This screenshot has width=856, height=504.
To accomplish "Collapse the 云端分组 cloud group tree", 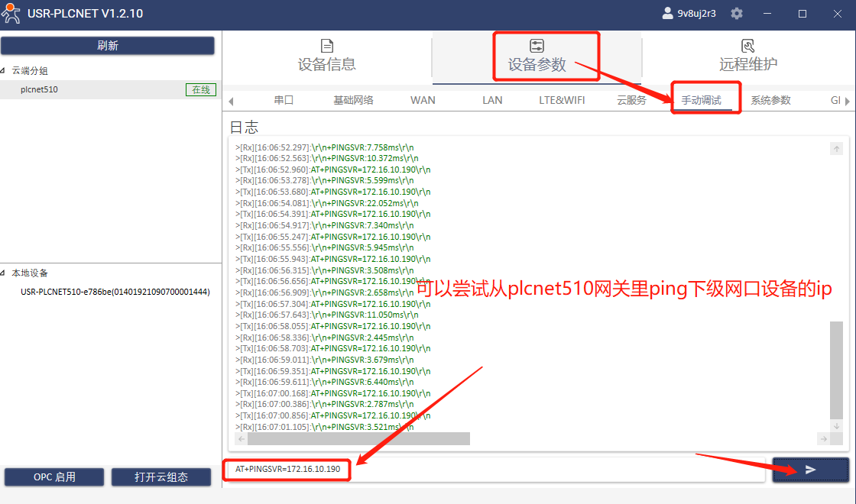I will click(5, 71).
